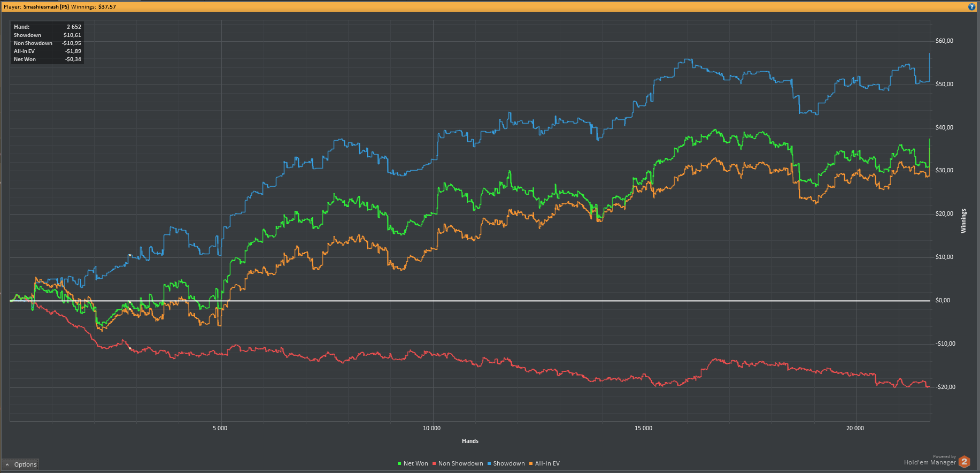Select the -$20,00 axis label
The width and height of the screenshot is (980, 473).
[x=945, y=387]
